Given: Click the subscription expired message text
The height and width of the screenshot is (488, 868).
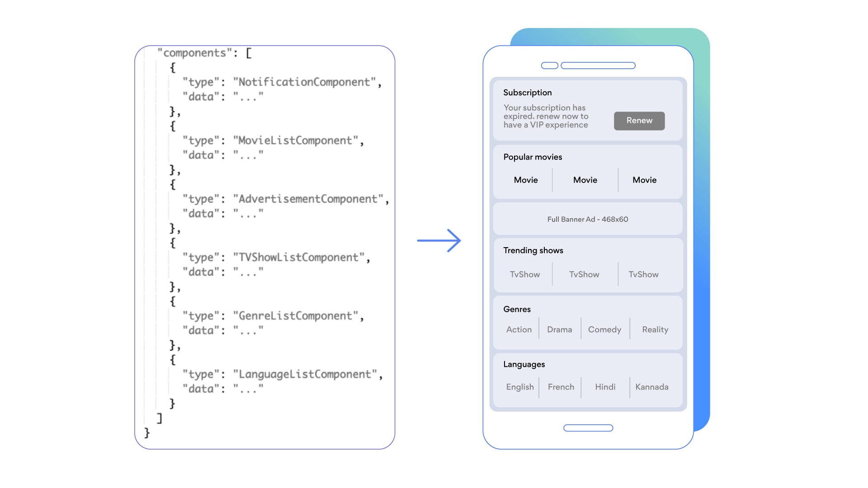Looking at the screenshot, I should [x=546, y=116].
